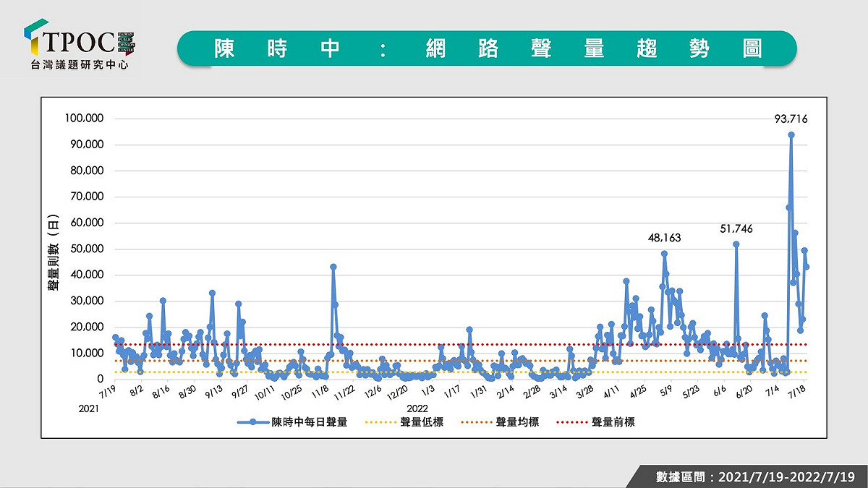868x488 pixels.
Task: Click the 2022 year label on x-axis
Action: pyautogui.click(x=417, y=408)
